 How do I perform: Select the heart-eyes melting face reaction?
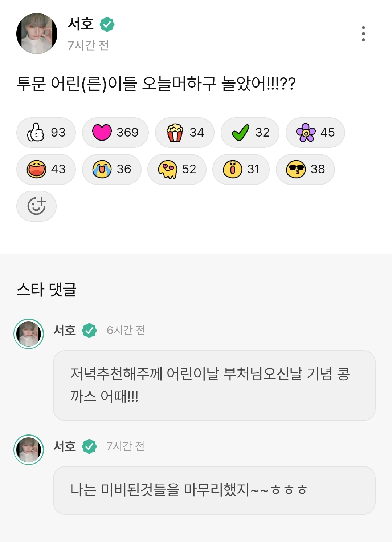point(177,169)
